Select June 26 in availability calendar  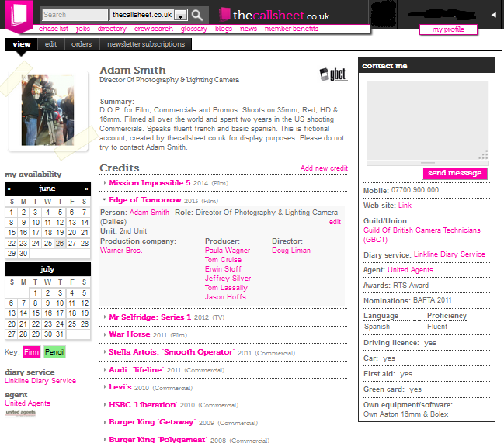pos(60,244)
